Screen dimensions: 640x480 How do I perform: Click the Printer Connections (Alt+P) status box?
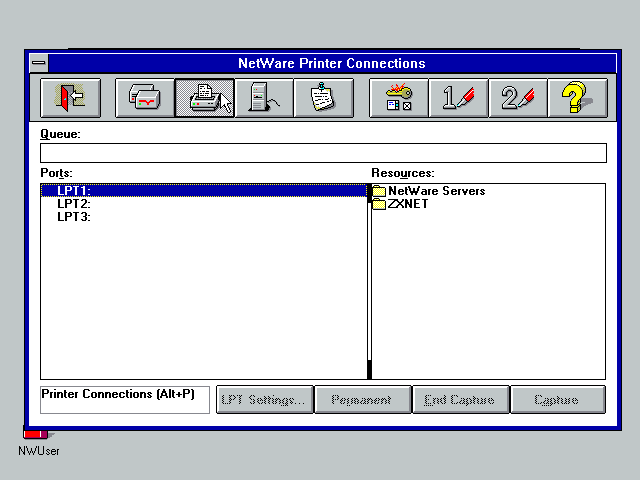125,400
